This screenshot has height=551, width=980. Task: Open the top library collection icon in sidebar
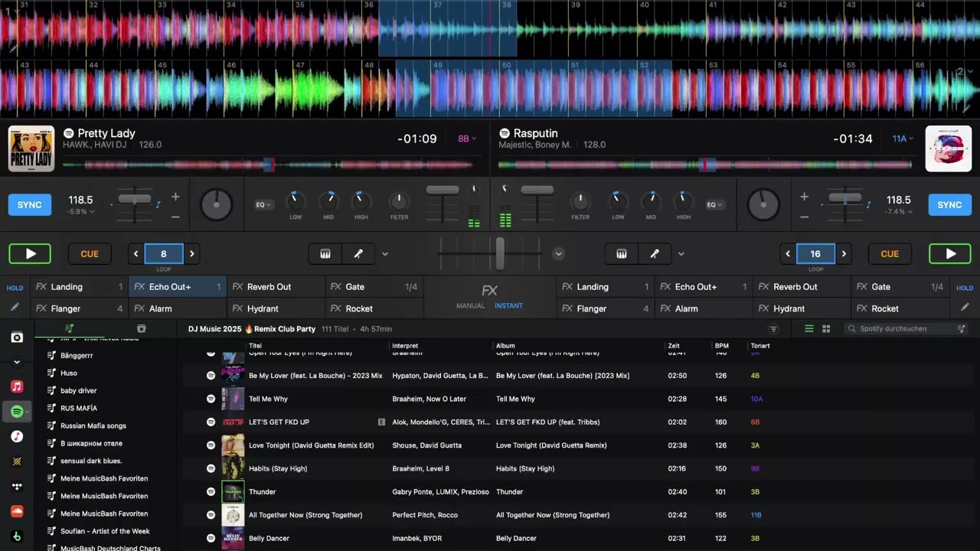pyautogui.click(x=17, y=337)
